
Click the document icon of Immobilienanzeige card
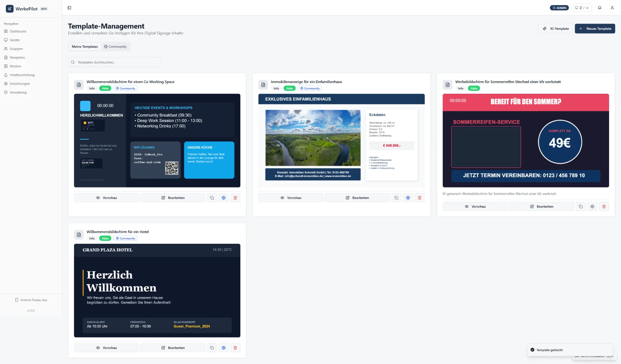pyautogui.click(x=263, y=85)
